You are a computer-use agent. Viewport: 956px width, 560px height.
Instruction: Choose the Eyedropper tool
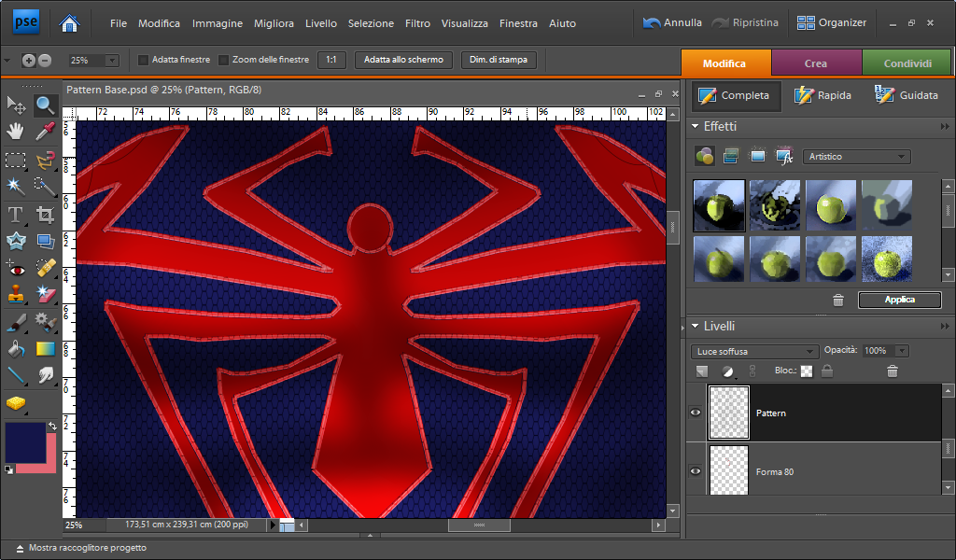click(x=45, y=131)
